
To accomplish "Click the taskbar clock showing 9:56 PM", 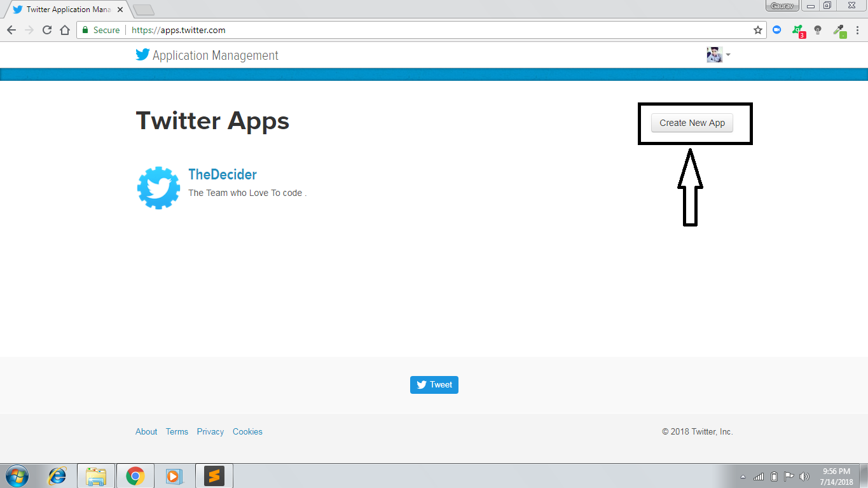I will click(836, 477).
